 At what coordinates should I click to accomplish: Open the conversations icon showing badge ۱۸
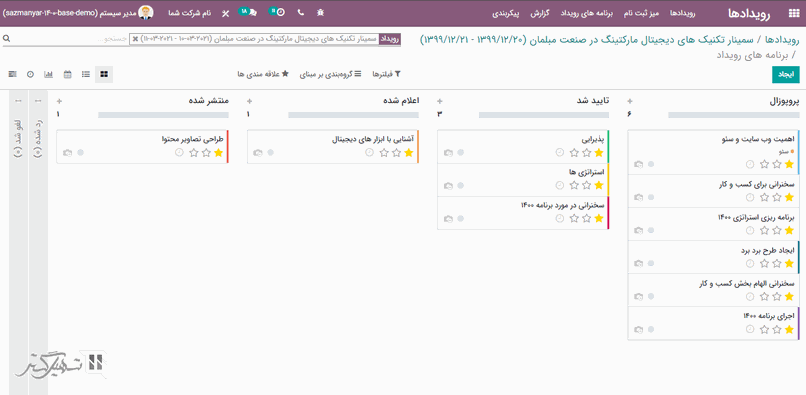pos(249,12)
